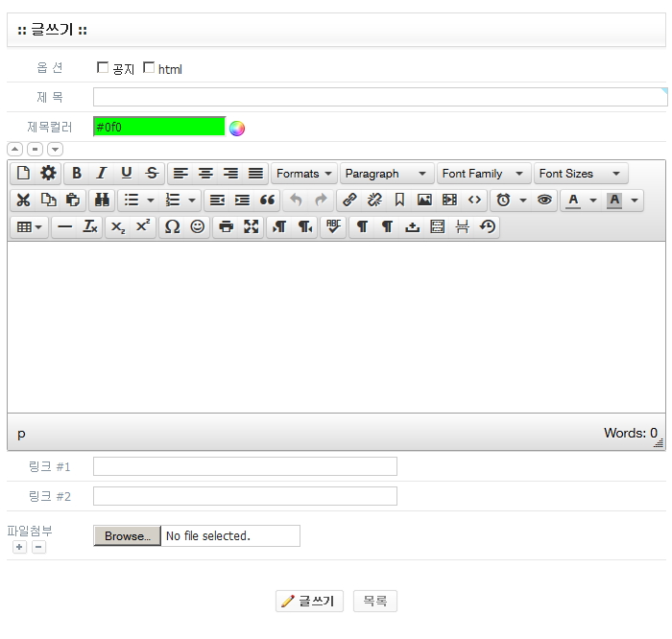Add another file attachment with plus

(19, 547)
